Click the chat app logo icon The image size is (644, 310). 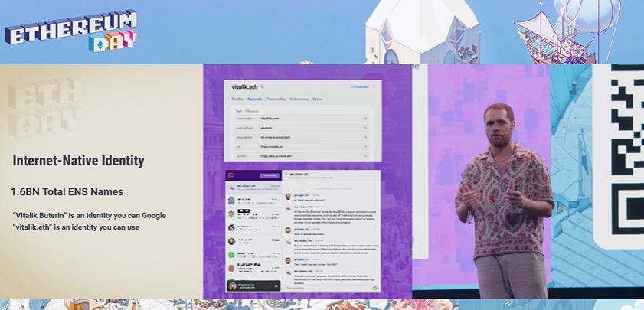click(232, 176)
